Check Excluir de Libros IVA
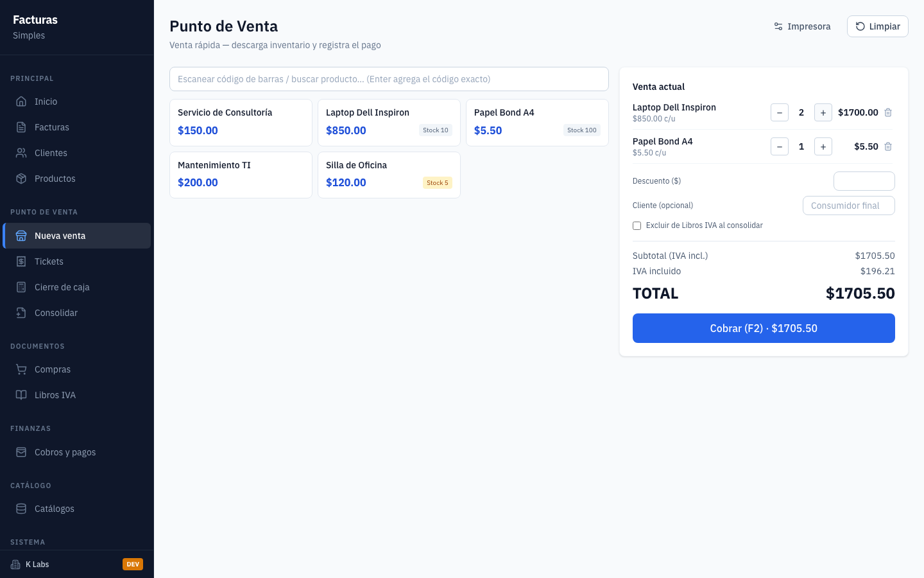The height and width of the screenshot is (578, 924). point(637,225)
